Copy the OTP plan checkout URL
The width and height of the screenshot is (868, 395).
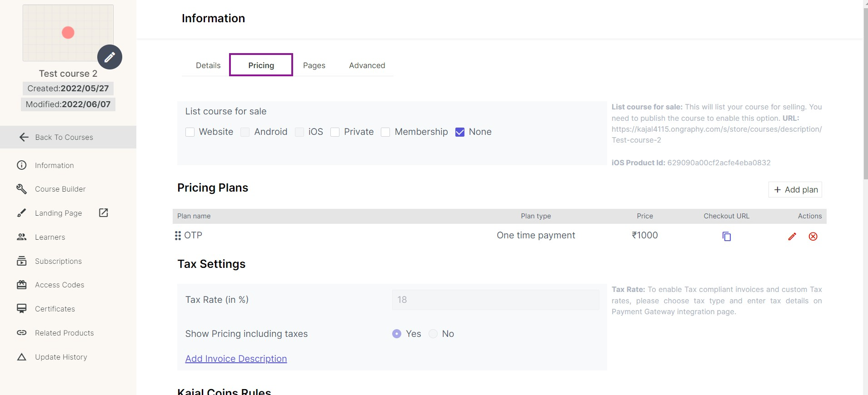click(726, 236)
